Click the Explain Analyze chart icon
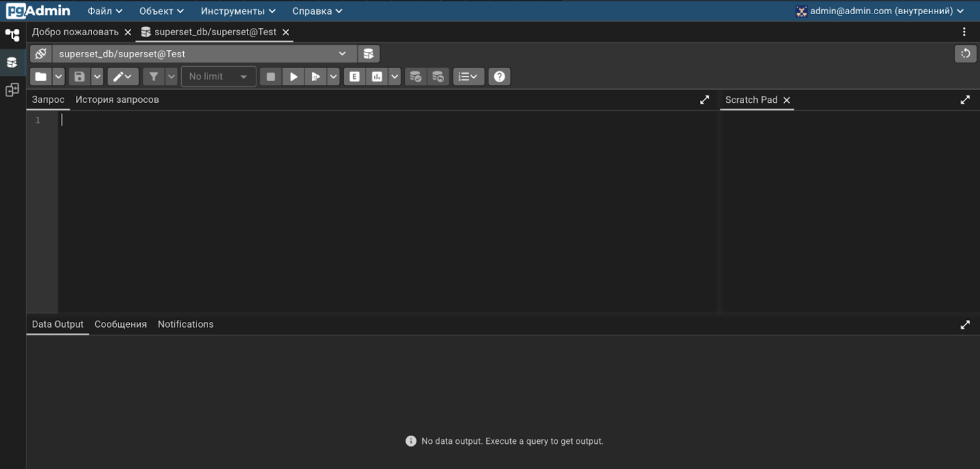Image resolution: width=980 pixels, height=469 pixels. [377, 76]
